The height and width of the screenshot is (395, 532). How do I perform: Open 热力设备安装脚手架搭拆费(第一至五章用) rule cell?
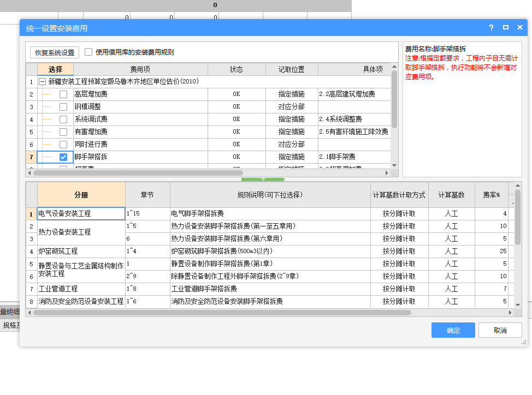(270, 226)
